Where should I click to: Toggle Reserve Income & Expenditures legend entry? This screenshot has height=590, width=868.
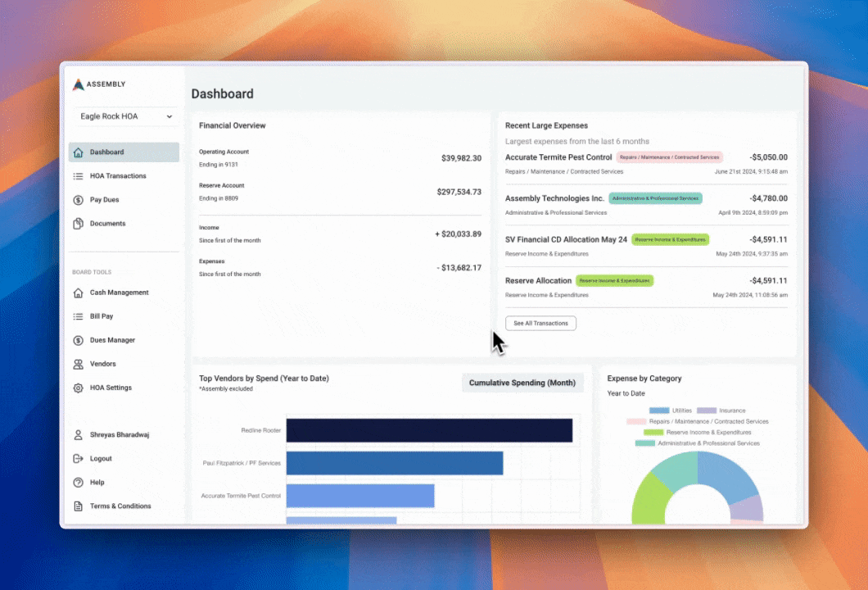697,432
